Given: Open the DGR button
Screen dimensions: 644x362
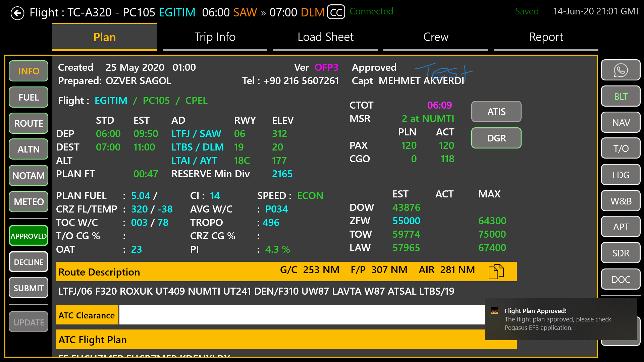Looking at the screenshot, I should (496, 138).
